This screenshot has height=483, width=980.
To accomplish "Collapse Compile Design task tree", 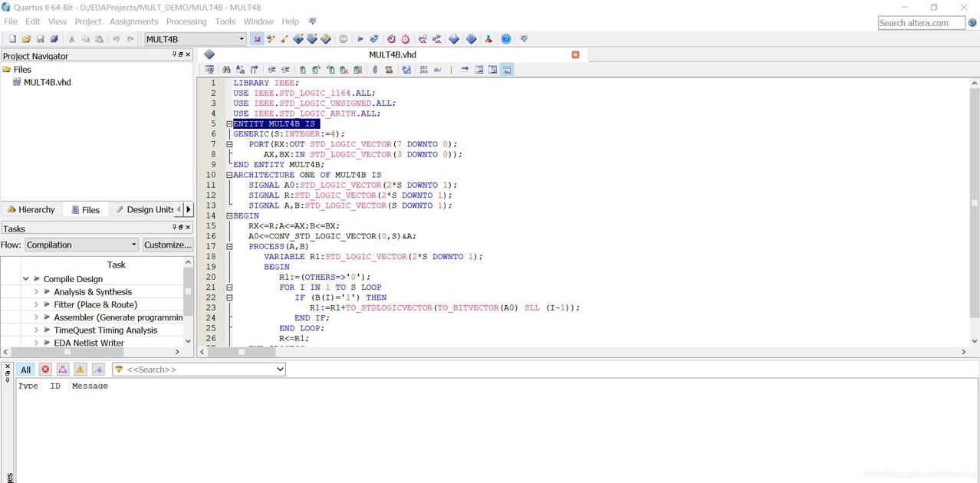I will click(x=25, y=279).
